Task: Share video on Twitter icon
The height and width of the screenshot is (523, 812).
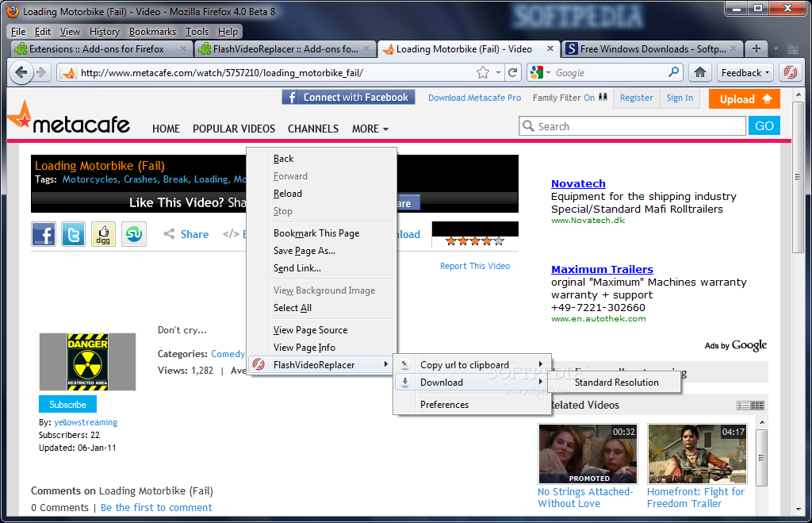Action: (x=73, y=234)
